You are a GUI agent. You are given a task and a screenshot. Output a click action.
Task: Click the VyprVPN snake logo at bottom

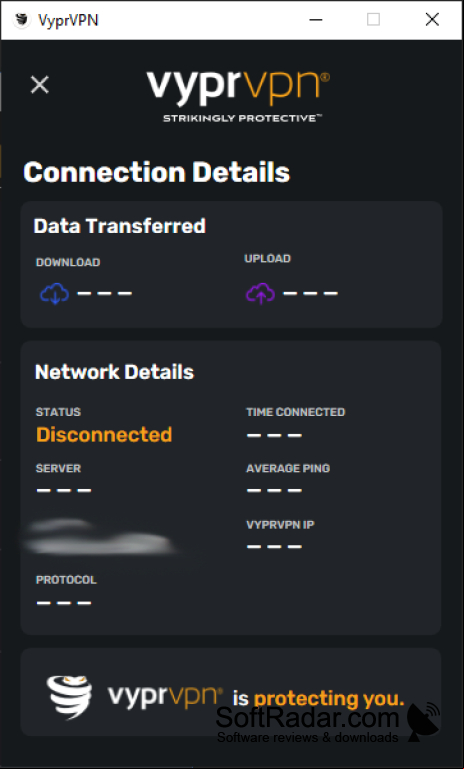70,697
